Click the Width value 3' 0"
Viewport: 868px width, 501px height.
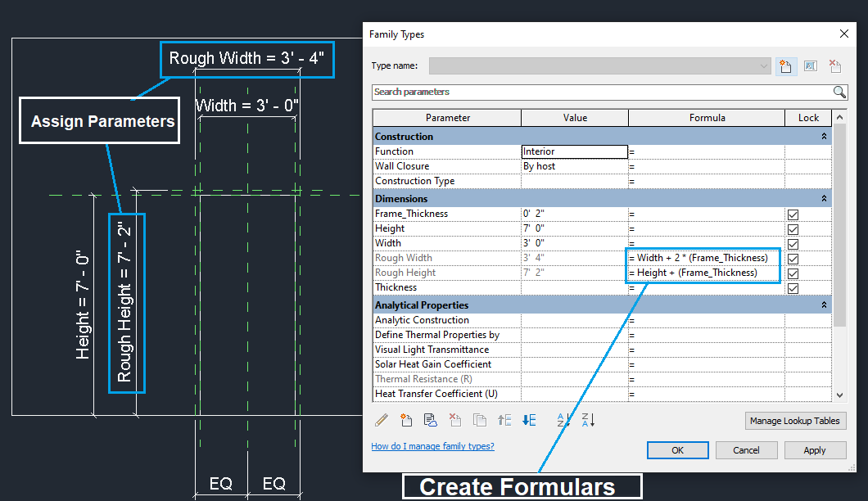pyautogui.click(x=575, y=243)
